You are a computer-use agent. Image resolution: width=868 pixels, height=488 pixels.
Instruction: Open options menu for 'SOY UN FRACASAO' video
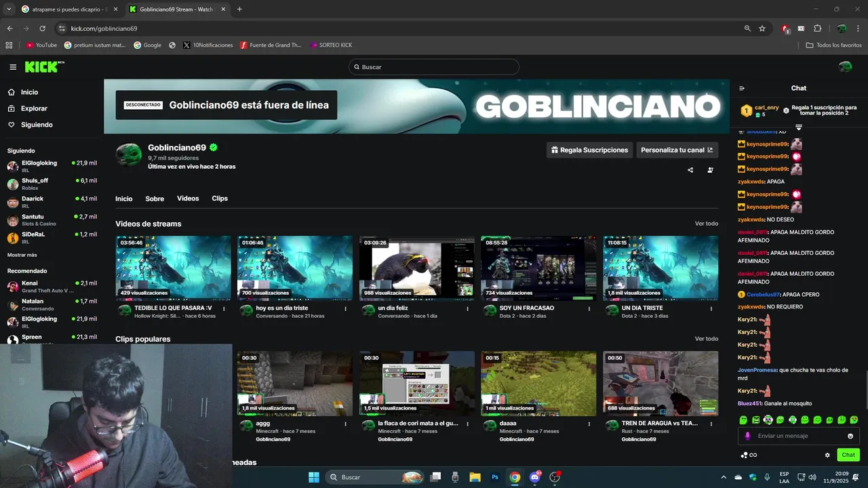(589, 308)
